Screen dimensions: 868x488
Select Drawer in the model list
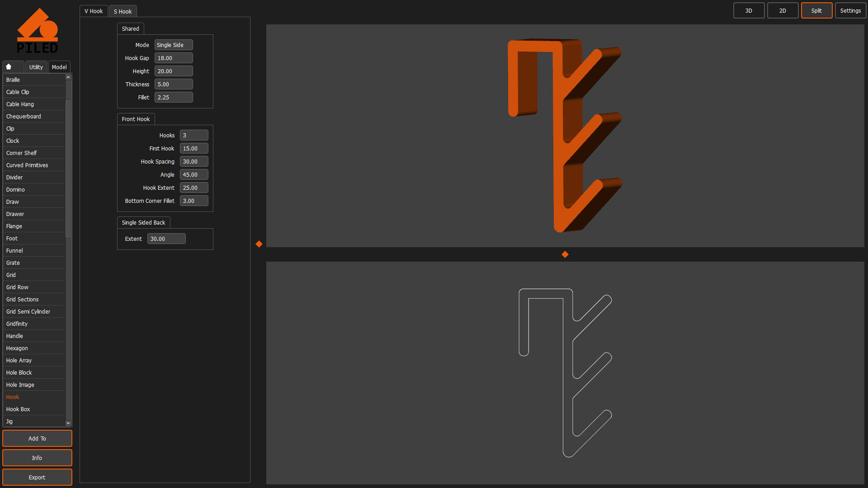pos(34,214)
